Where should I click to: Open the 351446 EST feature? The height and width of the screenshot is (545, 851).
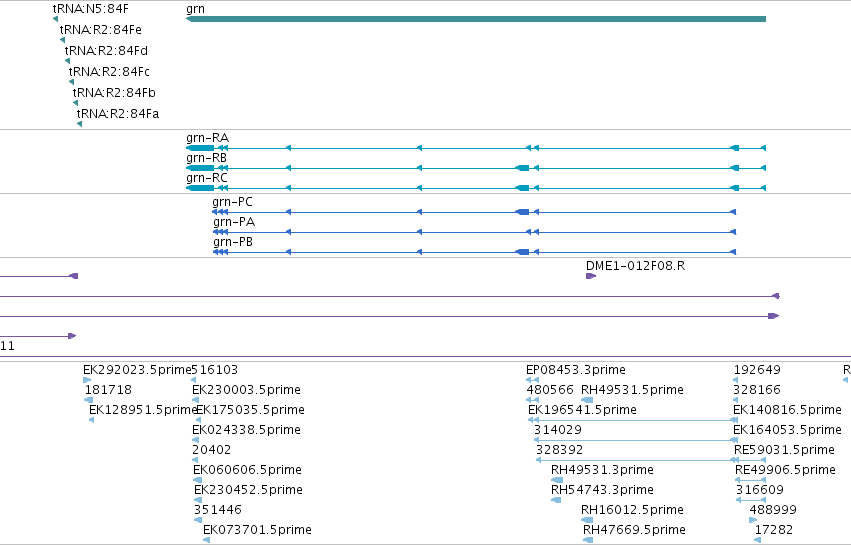coord(218,510)
